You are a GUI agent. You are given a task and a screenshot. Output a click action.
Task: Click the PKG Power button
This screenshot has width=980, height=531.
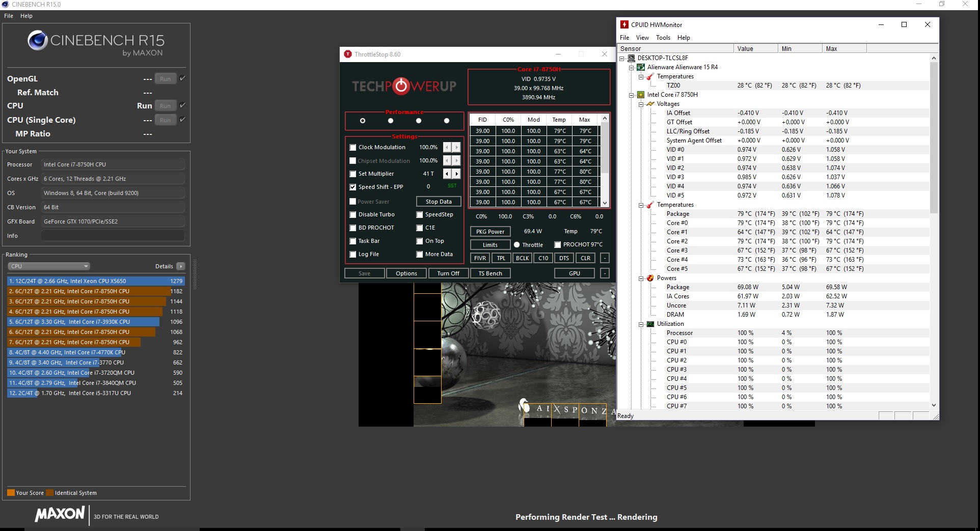[x=490, y=232]
